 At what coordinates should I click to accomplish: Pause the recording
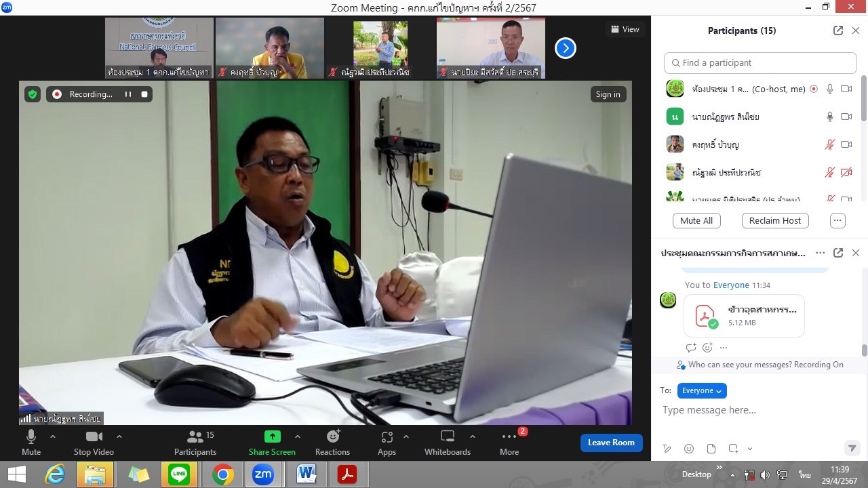point(127,94)
